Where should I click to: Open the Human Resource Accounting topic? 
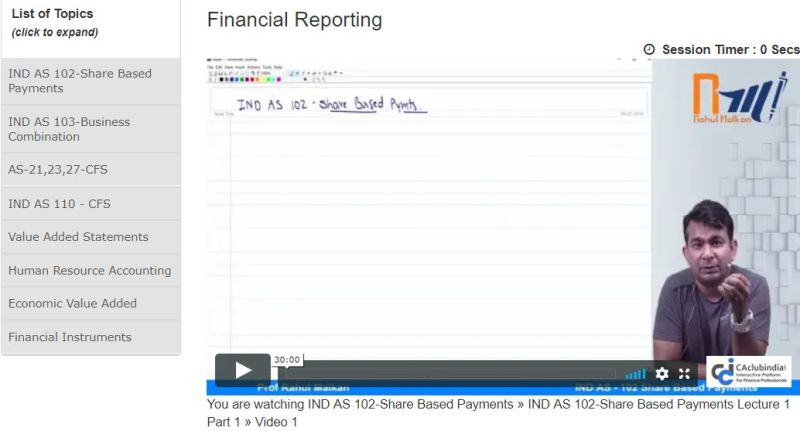point(90,270)
